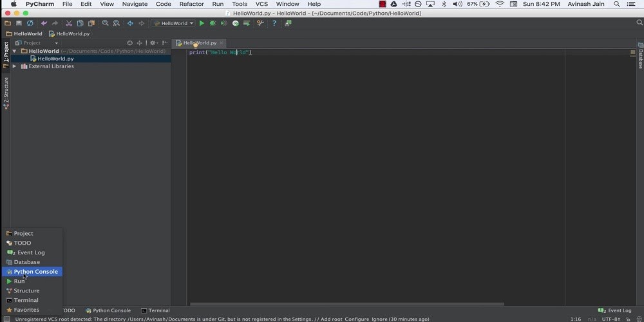This screenshot has width=644, height=322.
Task: Click the Find magnifier icon in toolbar
Action: pyautogui.click(x=106, y=23)
